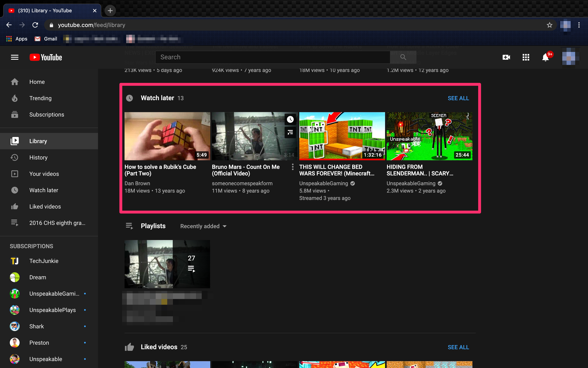This screenshot has width=588, height=368.
Task: Open Bruno Mars - Count On Me title
Action: pos(246,170)
